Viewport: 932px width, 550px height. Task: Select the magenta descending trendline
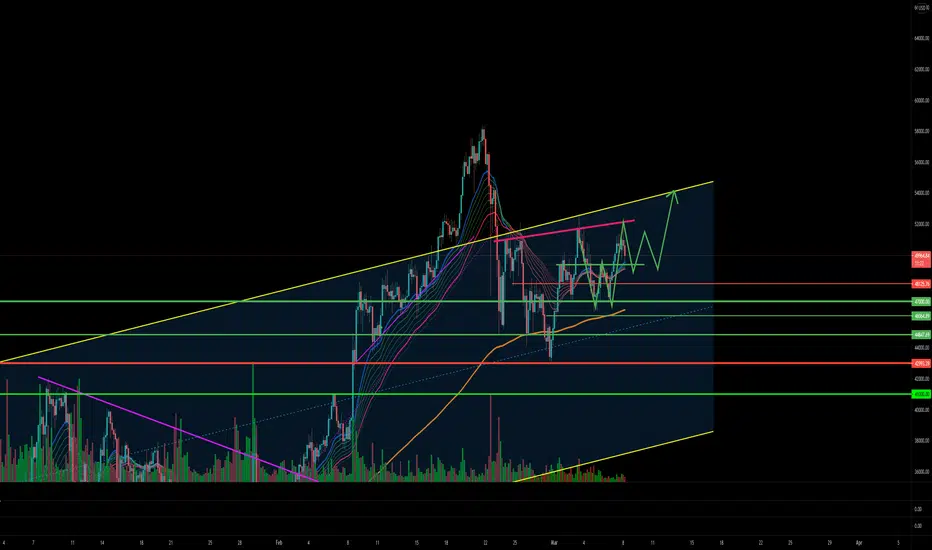pos(178,429)
